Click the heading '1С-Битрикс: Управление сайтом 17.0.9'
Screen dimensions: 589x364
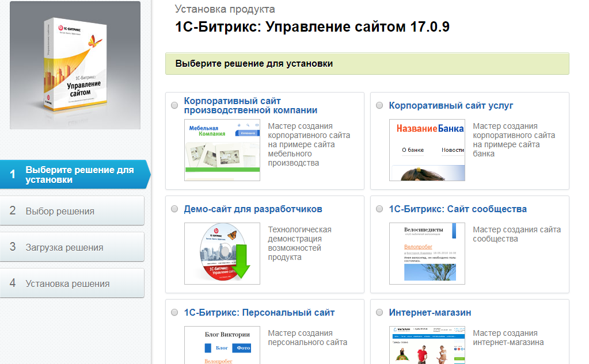[x=312, y=27]
